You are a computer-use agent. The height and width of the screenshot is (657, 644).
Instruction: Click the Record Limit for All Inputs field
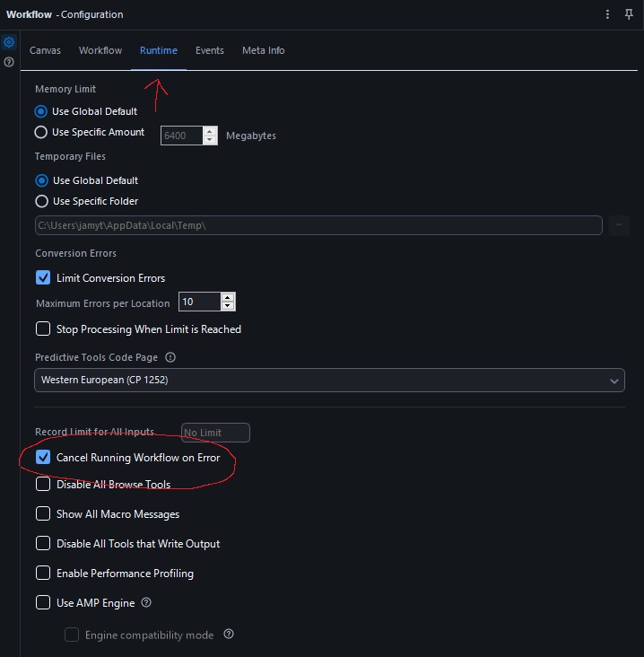[215, 433]
